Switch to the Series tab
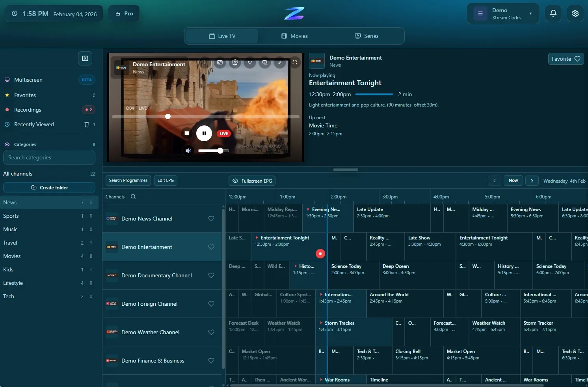The height and width of the screenshot is (387, 588). tap(367, 36)
